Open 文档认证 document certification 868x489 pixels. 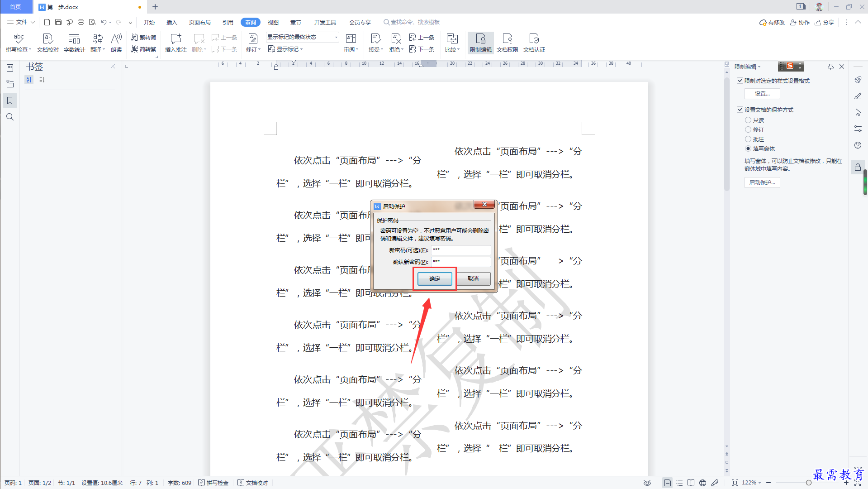(534, 43)
